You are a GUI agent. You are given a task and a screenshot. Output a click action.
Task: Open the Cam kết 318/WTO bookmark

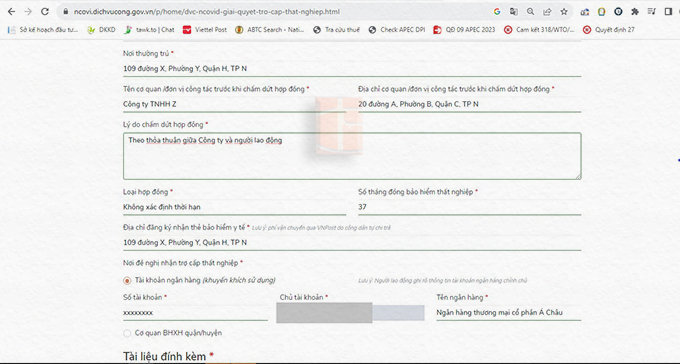(539, 30)
